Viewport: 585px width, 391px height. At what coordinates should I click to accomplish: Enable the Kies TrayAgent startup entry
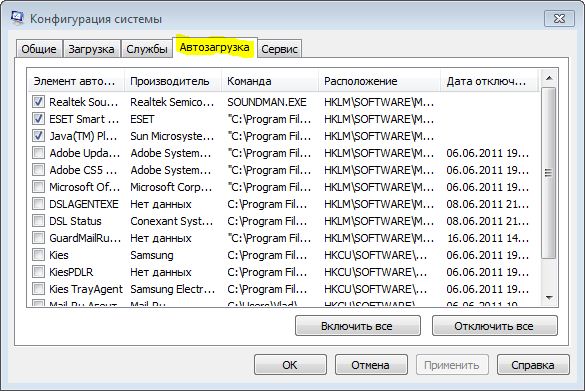click(x=38, y=288)
